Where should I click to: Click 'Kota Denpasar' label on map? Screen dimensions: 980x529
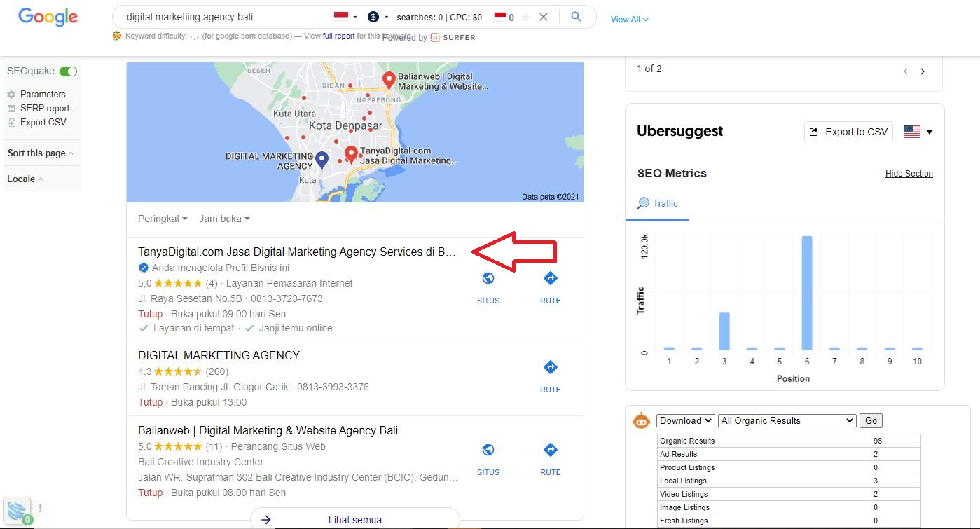click(x=346, y=125)
